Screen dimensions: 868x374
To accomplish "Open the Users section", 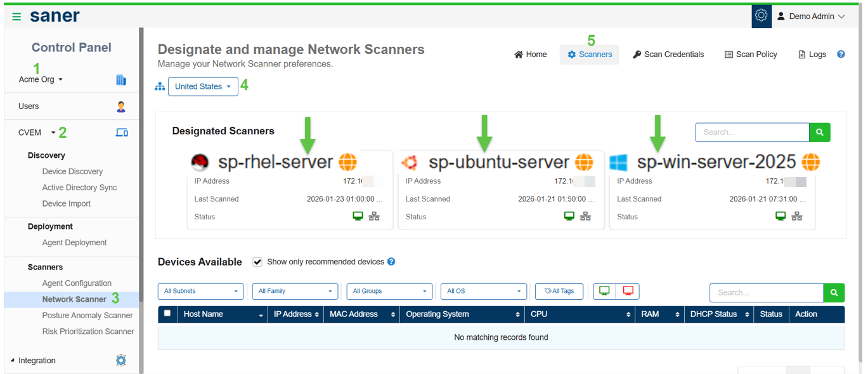I will pyautogui.click(x=29, y=106).
